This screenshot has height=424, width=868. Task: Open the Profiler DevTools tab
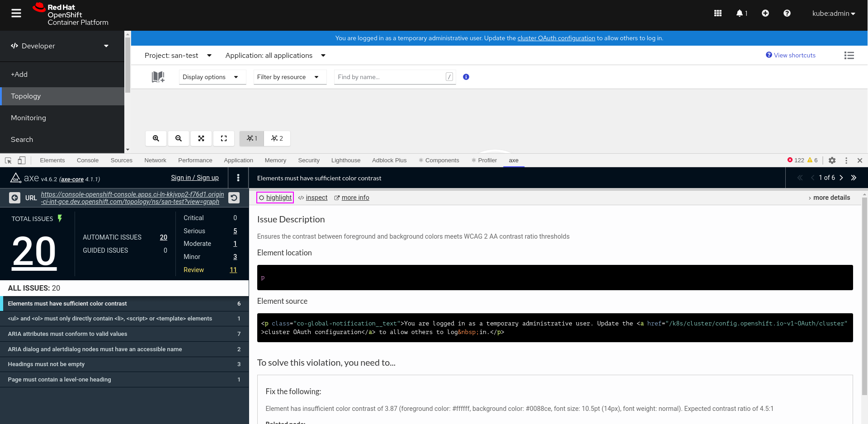[x=484, y=160]
